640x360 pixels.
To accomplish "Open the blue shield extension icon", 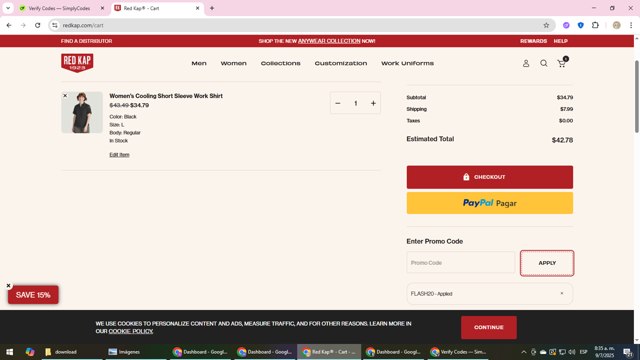I will (x=580, y=25).
